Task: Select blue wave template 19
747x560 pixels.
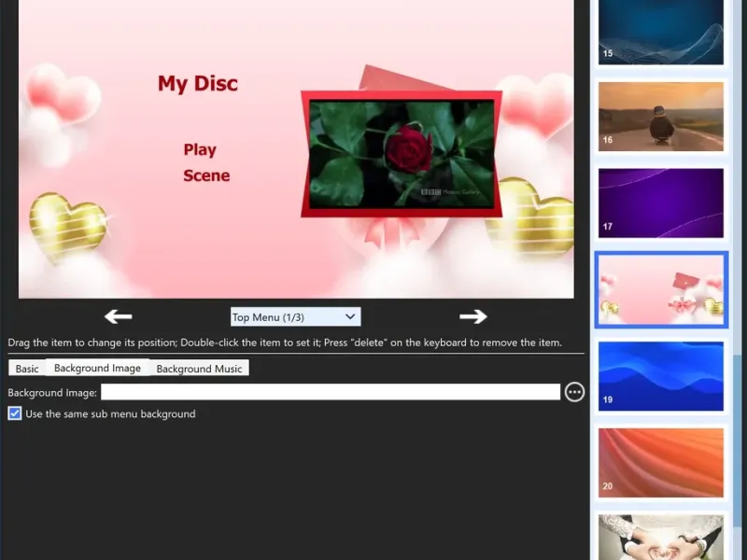Action: 661,376
